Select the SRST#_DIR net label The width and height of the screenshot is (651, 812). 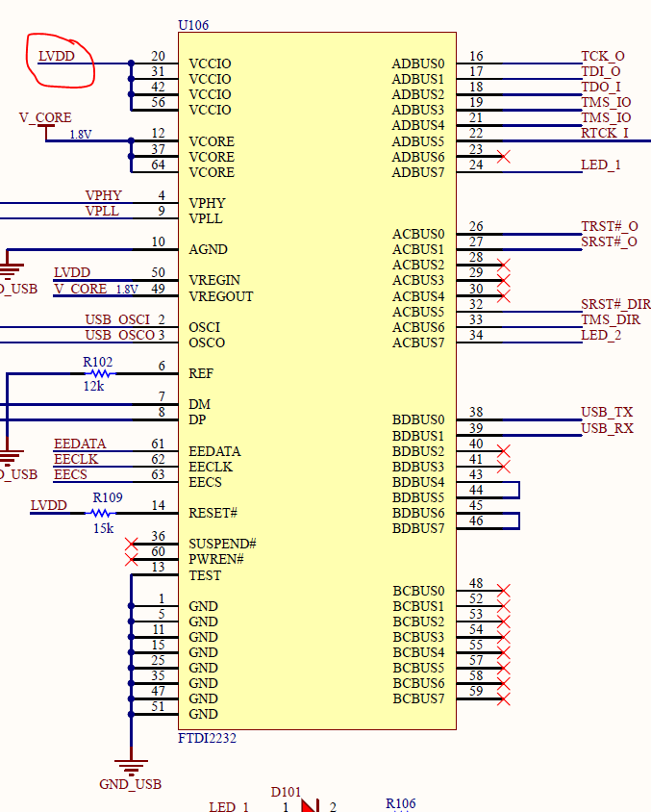(615, 304)
